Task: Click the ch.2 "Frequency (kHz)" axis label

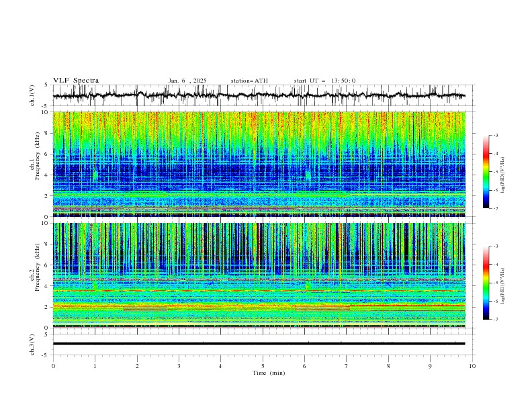Action: click(x=38, y=267)
